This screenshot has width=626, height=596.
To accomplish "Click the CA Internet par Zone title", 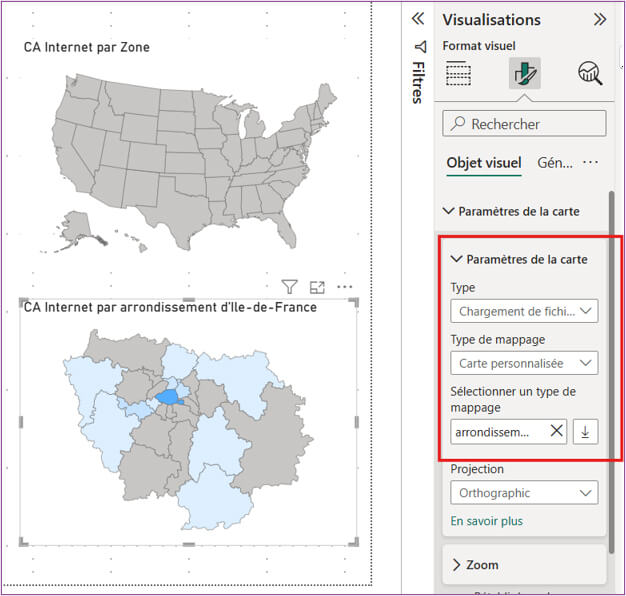I will click(87, 47).
